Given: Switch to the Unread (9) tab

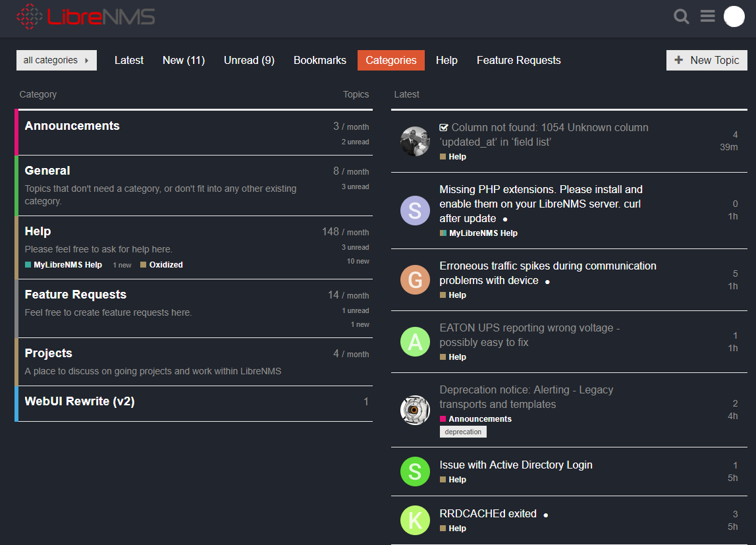Looking at the screenshot, I should click(x=248, y=60).
